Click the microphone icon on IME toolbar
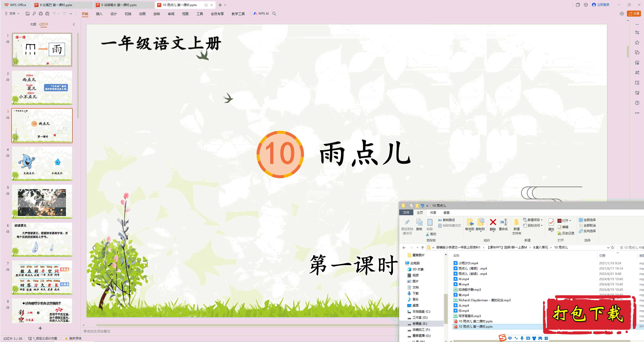The height and width of the screenshot is (342, 644). pyautogui.click(x=522, y=338)
